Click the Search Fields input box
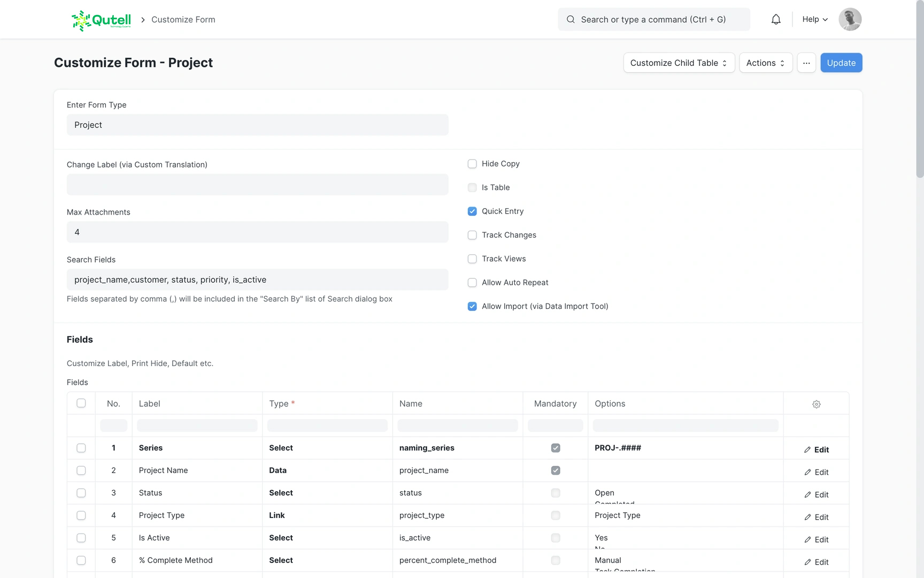 257,280
